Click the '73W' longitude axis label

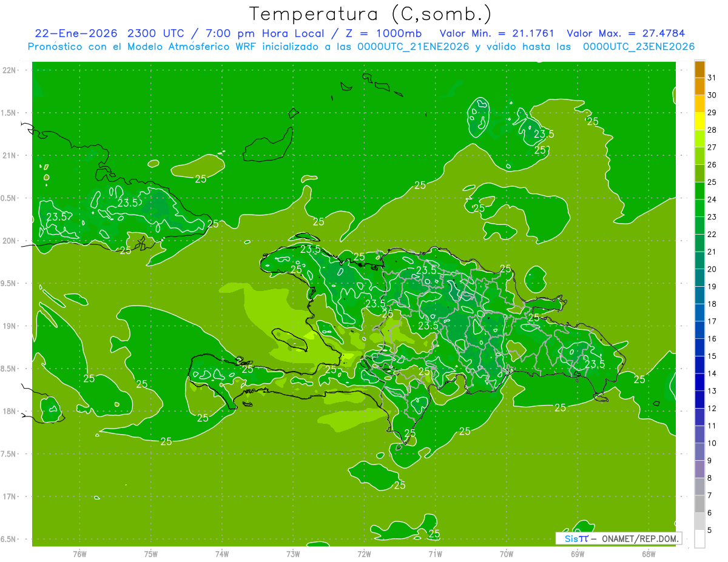coord(293,554)
